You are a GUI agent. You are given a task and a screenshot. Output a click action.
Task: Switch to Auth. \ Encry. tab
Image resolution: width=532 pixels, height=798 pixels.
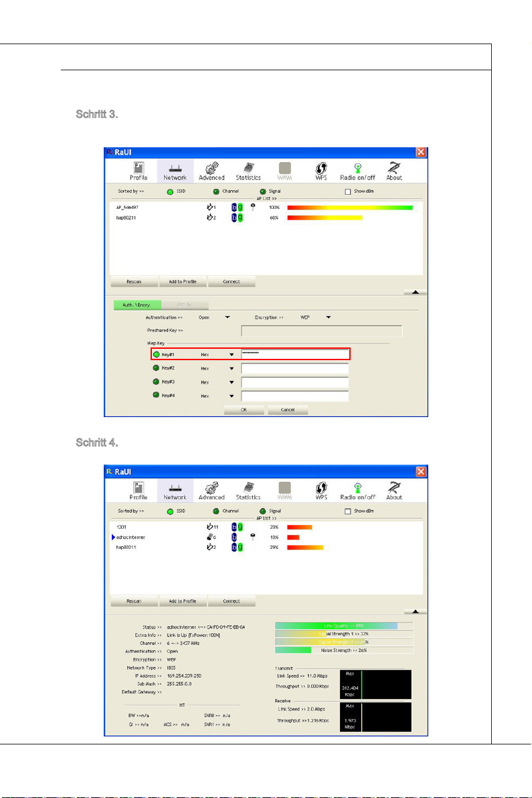tap(137, 305)
